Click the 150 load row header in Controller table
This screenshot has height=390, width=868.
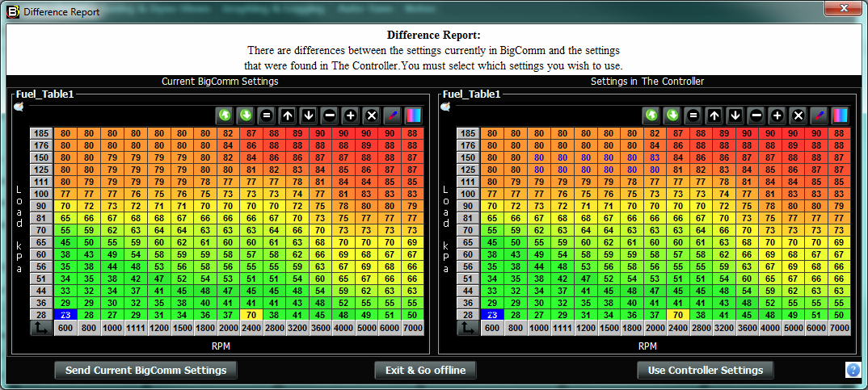point(468,157)
